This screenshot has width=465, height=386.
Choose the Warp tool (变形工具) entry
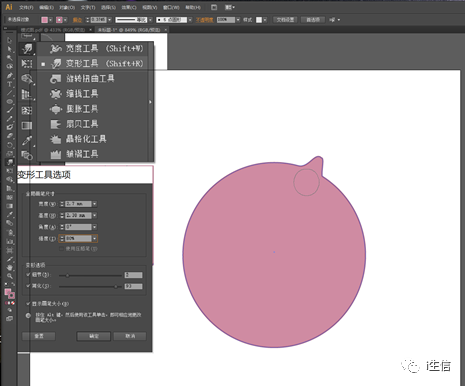(95, 63)
